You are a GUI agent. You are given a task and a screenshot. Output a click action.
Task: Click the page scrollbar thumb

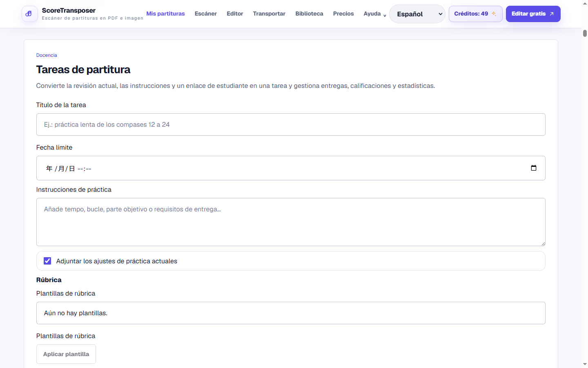[x=585, y=34]
